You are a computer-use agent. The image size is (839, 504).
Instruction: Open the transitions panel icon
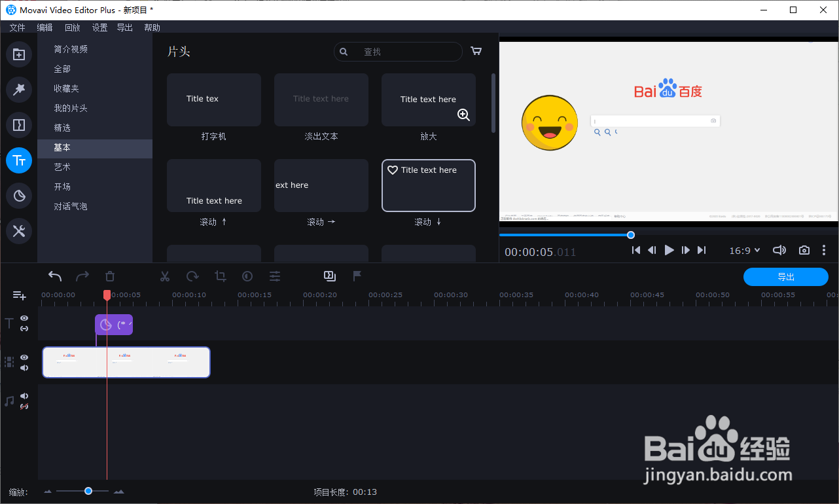(19, 124)
